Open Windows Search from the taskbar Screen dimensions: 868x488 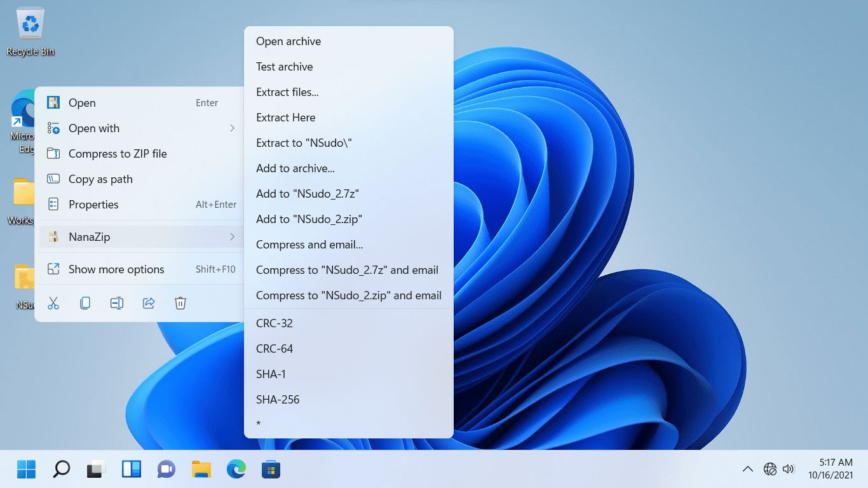[x=61, y=469]
